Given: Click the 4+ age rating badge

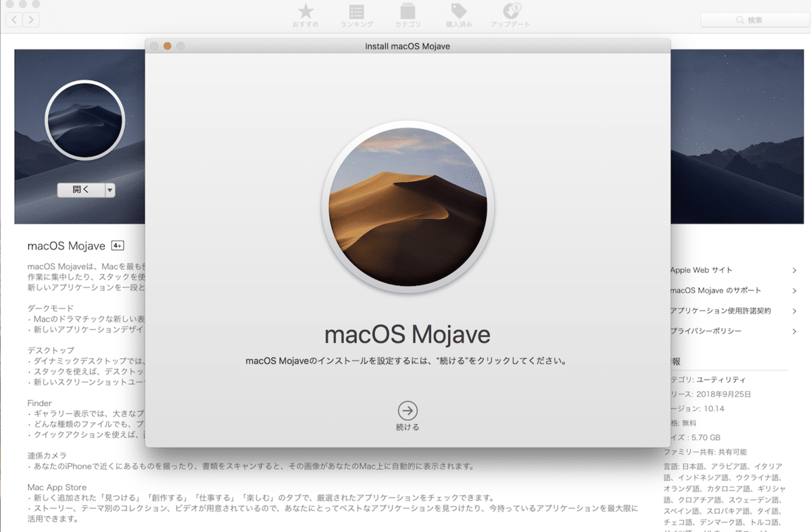Looking at the screenshot, I should click(x=118, y=246).
